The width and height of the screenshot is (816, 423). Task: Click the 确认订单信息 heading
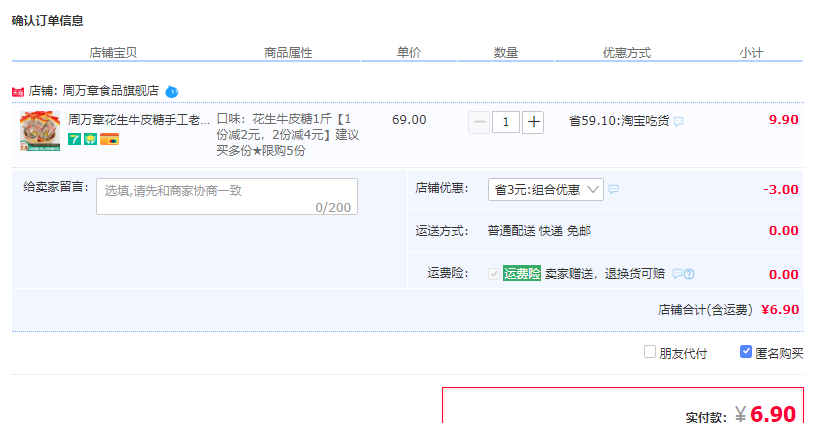coord(47,21)
